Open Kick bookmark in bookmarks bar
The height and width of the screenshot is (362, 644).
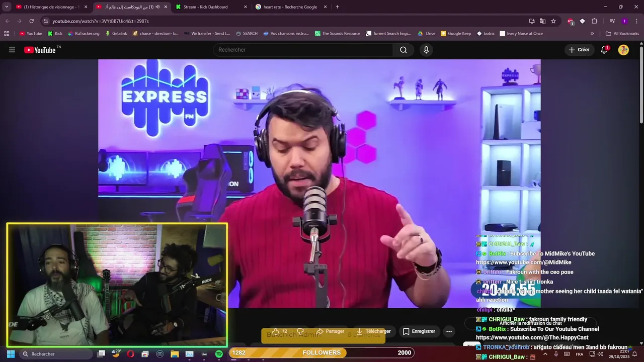click(55, 34)
